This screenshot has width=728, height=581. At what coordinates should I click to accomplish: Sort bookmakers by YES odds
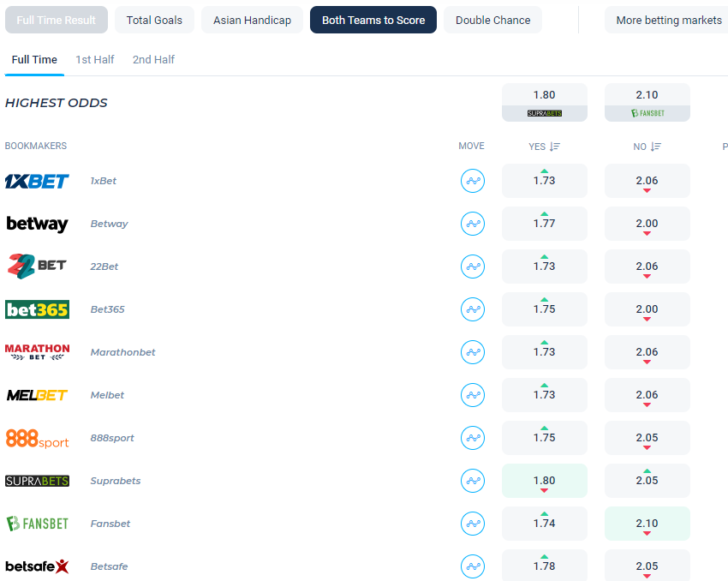coord(544,147)
